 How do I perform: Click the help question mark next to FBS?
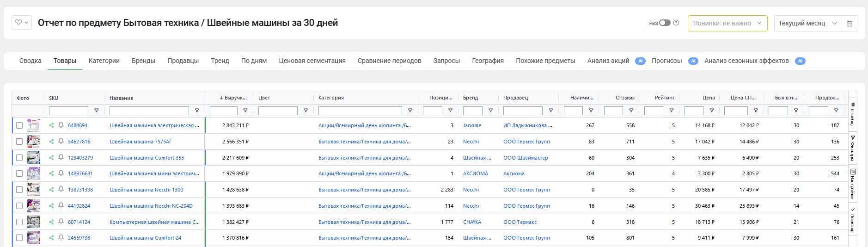(676, 23)
